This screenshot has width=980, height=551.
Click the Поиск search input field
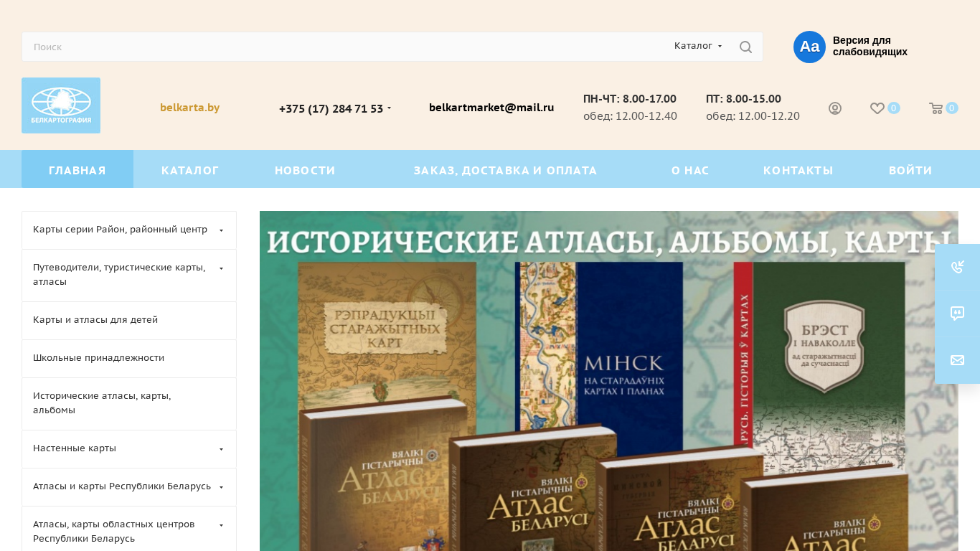[x=344, y=47]
